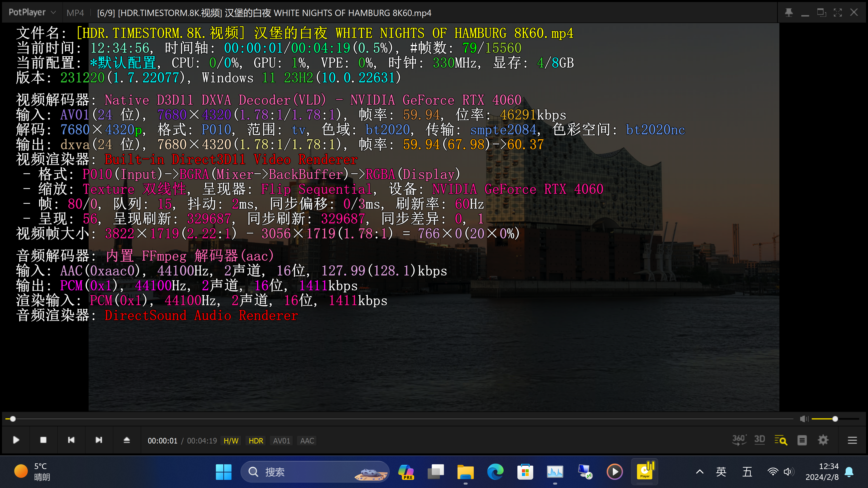This screenshot has height=488, width=868.
Task: Open PotPlayer settings via gear icon
Action: pyautogui.click(x=823, y=440)
